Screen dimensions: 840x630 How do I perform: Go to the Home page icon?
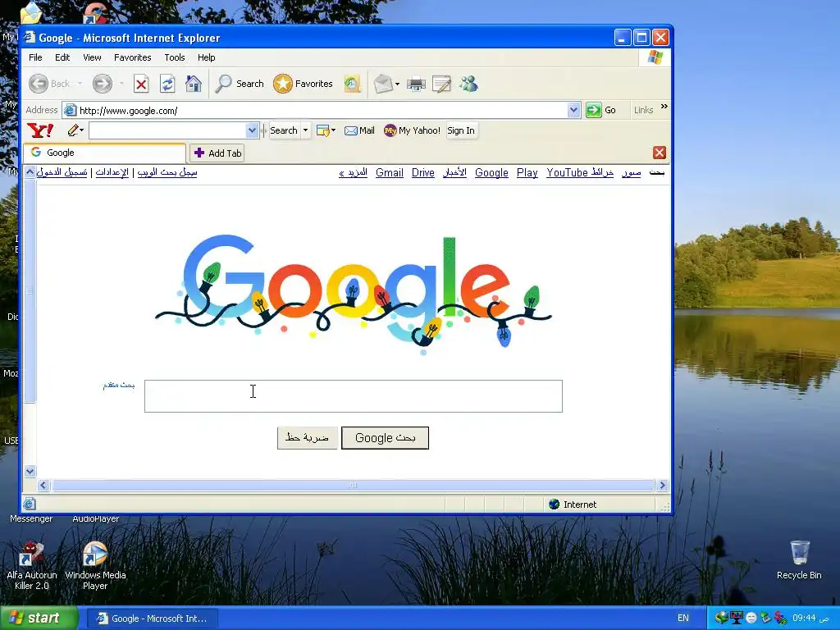(194, 84)
